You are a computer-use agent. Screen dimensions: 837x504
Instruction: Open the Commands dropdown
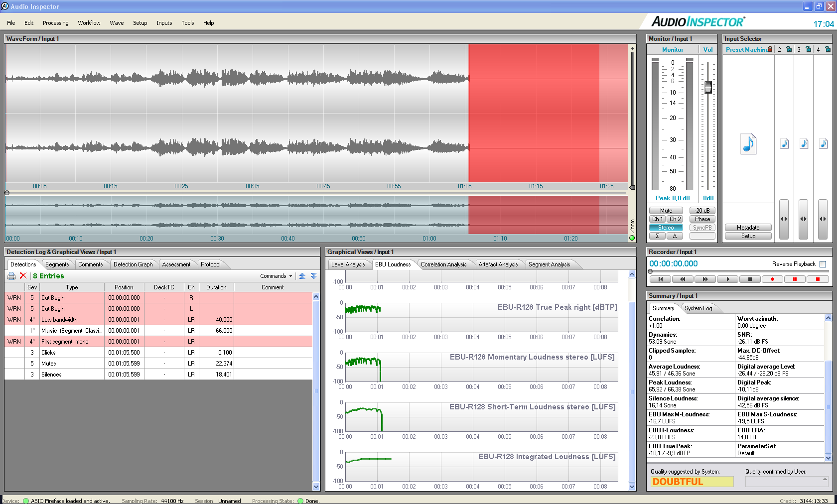point(276,276)
